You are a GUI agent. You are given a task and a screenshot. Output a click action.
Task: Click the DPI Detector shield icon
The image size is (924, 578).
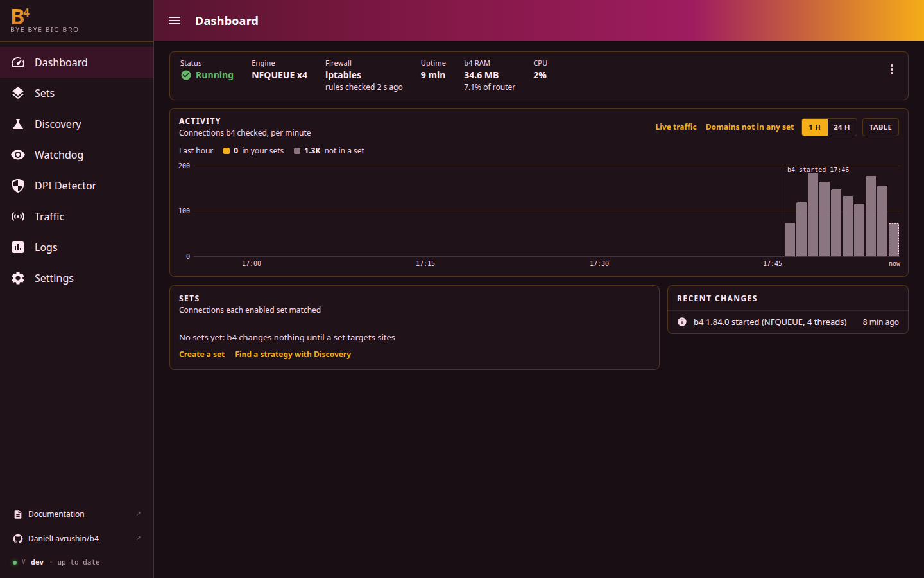point(18,186)
